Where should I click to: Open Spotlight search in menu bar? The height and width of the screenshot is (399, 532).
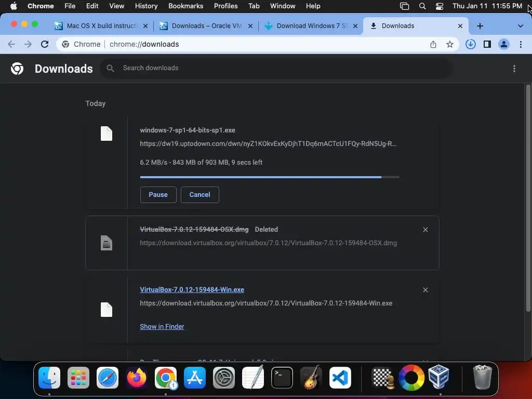tap(422, 6)
